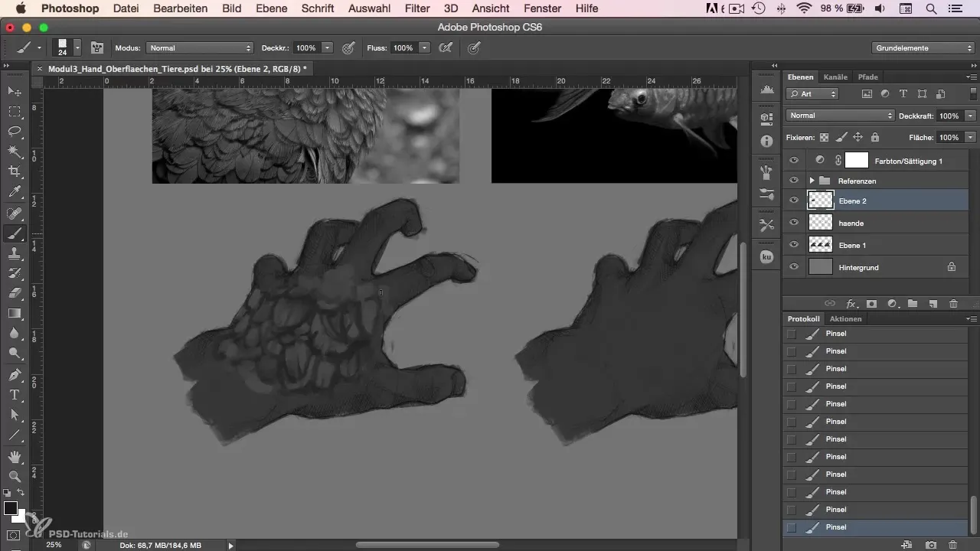
Task: Select the Crop tool
Action: pyautogui.click(x=15, y=171)
